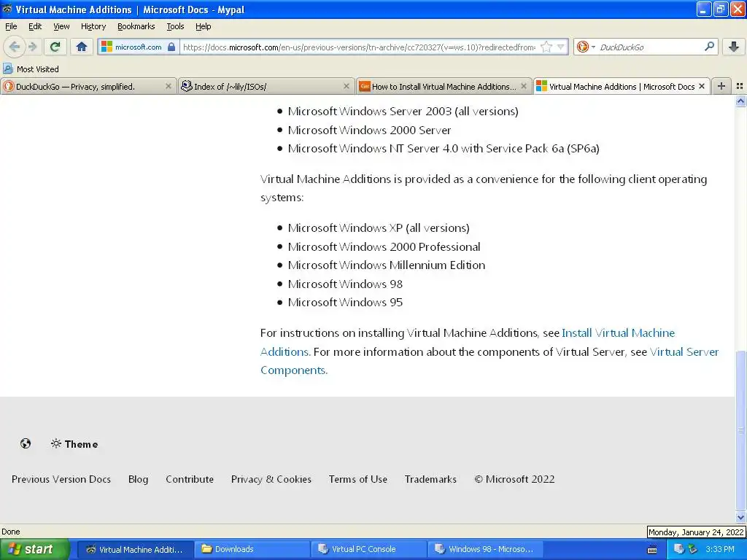The image size is (747, 560).
Task: Open the Contribute footer link
Action: tap(190, 479)
